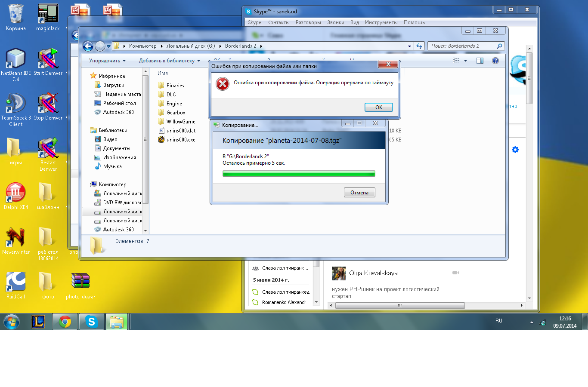Close the copy error dialog with X
The width and height of the screenshot is (588, 387).
[388, 64]
